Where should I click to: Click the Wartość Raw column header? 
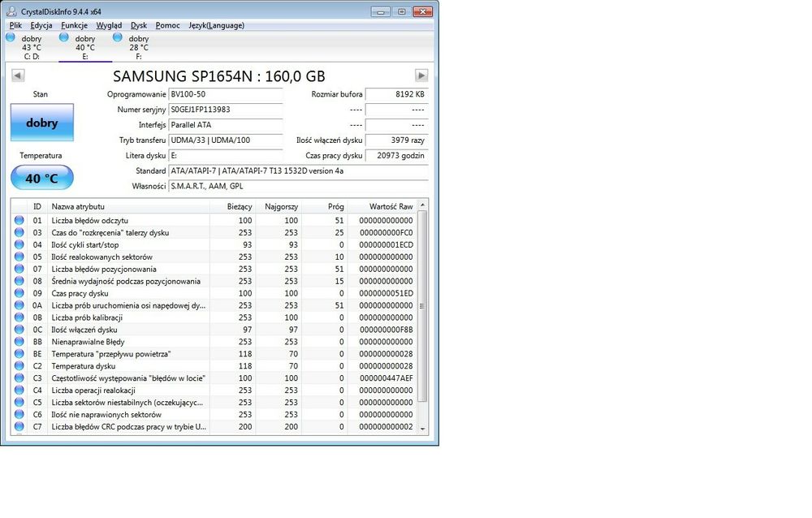tap(382, 206)
